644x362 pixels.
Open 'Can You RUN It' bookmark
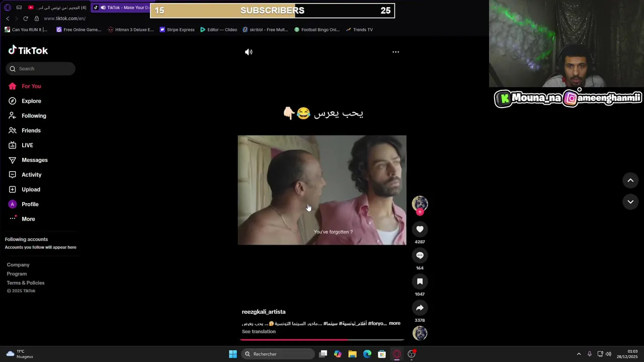tap(26, 30)
